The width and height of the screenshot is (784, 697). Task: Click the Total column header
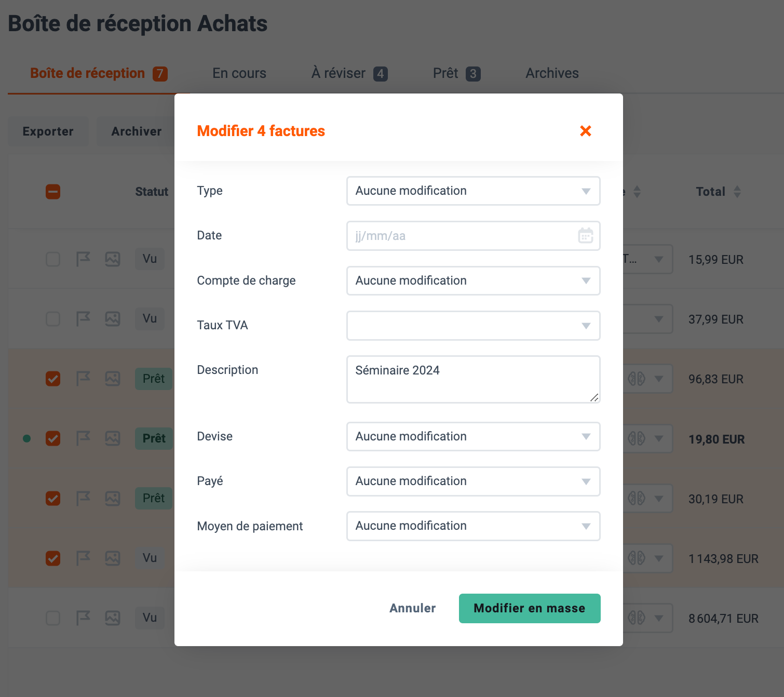[x=710, y=192]
